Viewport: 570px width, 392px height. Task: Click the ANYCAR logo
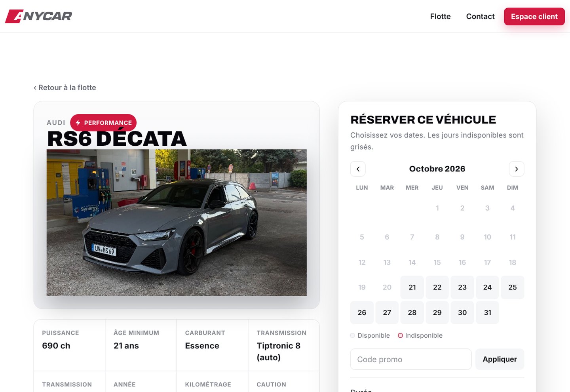point(38,16)
